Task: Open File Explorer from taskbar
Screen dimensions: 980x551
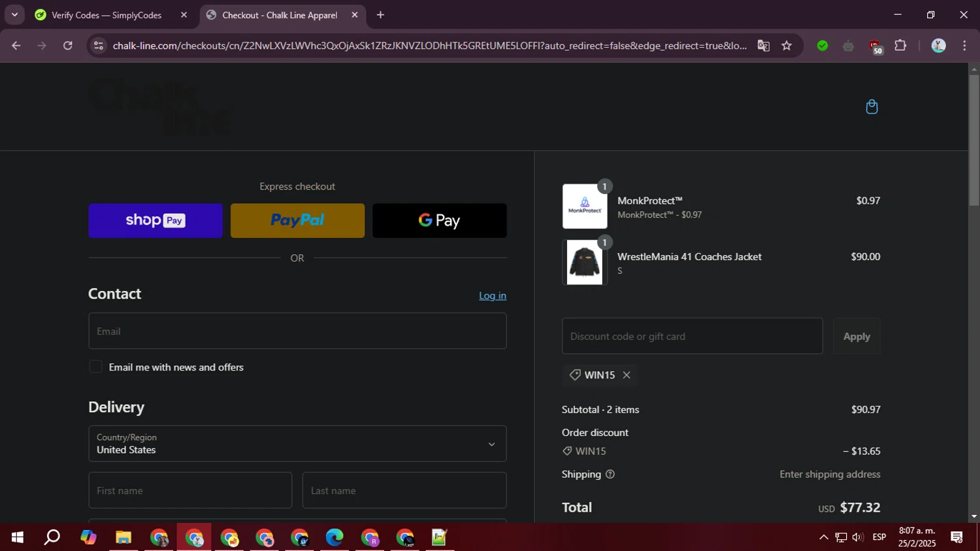Action: [123, 537]
